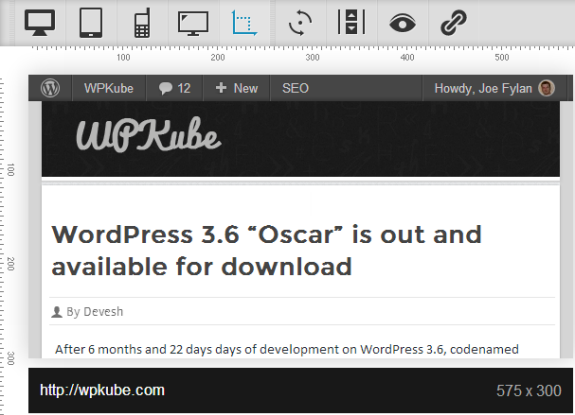The image size is (575, 415).
Task: Click the 575 x 300 dimensions readout
Action: click(x=528, y=391)
